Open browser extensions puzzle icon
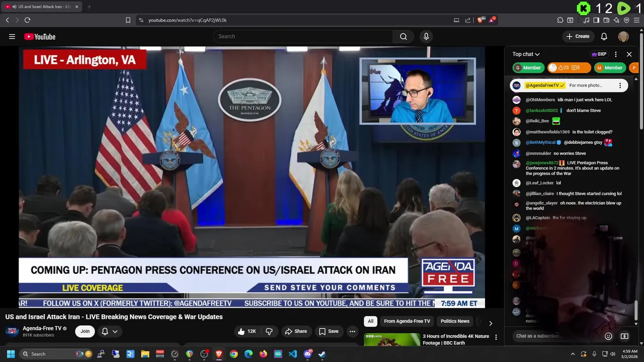 (560, 20)
